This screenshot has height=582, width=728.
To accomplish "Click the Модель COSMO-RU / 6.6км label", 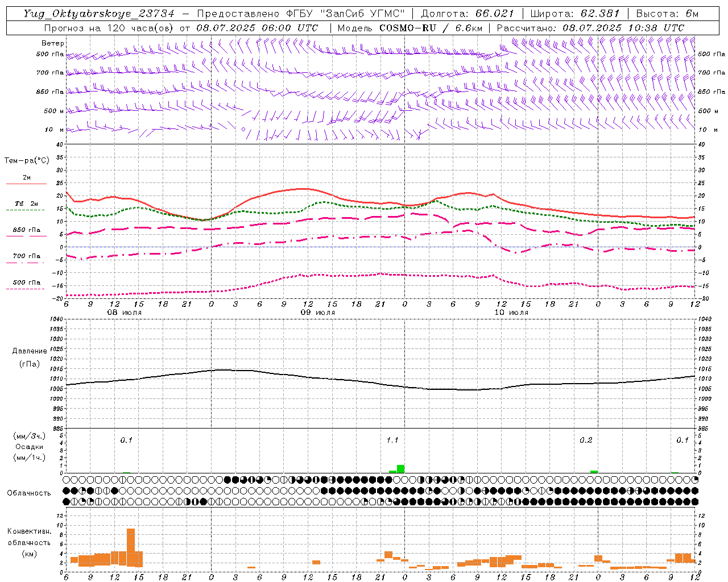I will (x=410, y=28).
